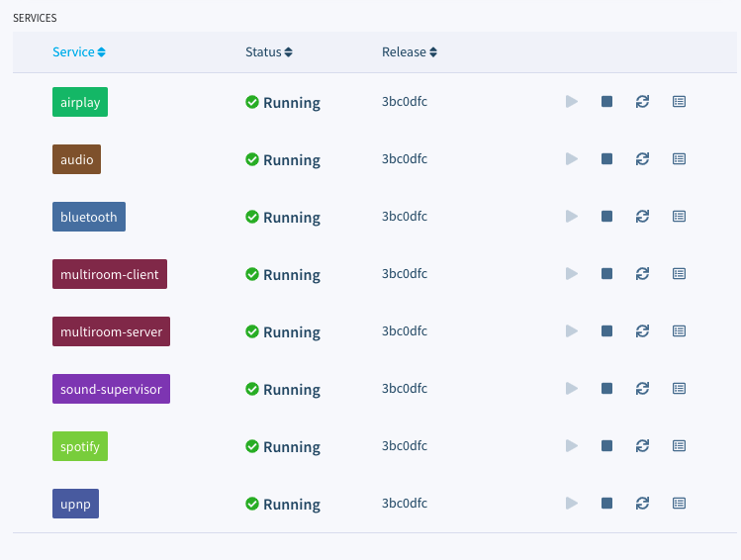Stop the spotify service

click(x=606, y=445)
